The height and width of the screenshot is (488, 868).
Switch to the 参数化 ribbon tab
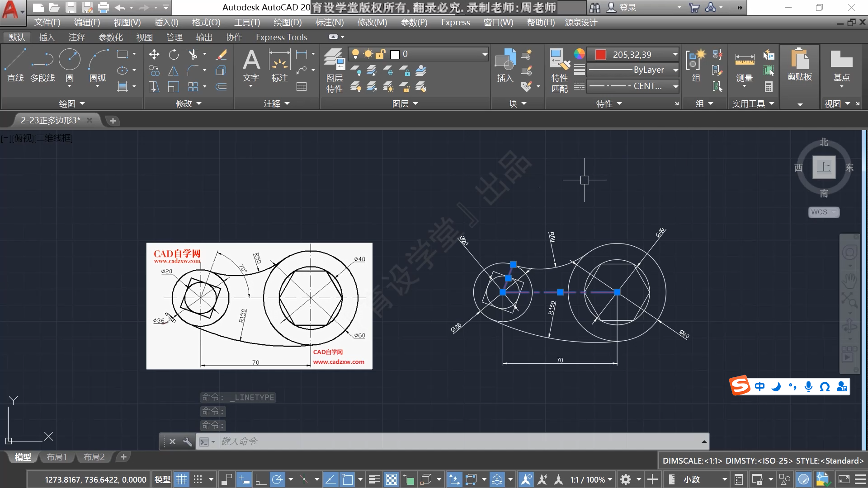point(111,38)
